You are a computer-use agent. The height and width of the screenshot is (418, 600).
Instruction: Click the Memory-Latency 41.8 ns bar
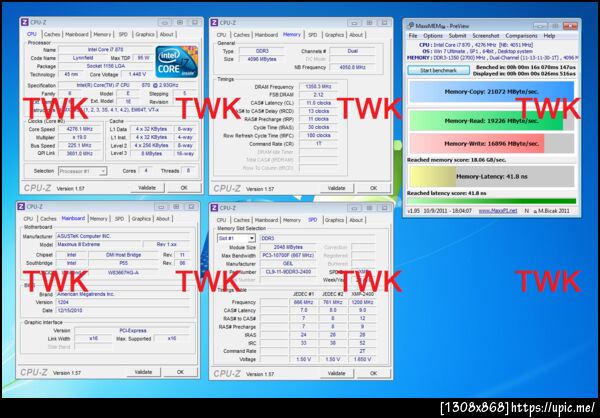tap(492, 176)
